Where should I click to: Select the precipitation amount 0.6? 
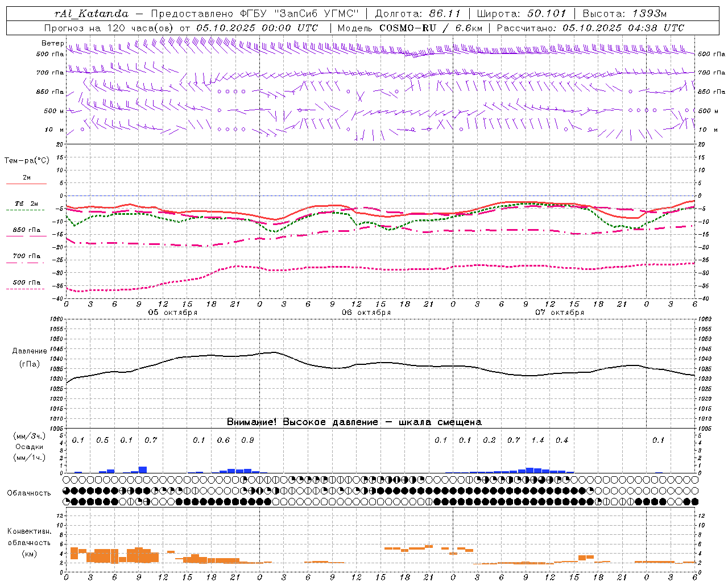pyautogui.click(x=224, y=440)
